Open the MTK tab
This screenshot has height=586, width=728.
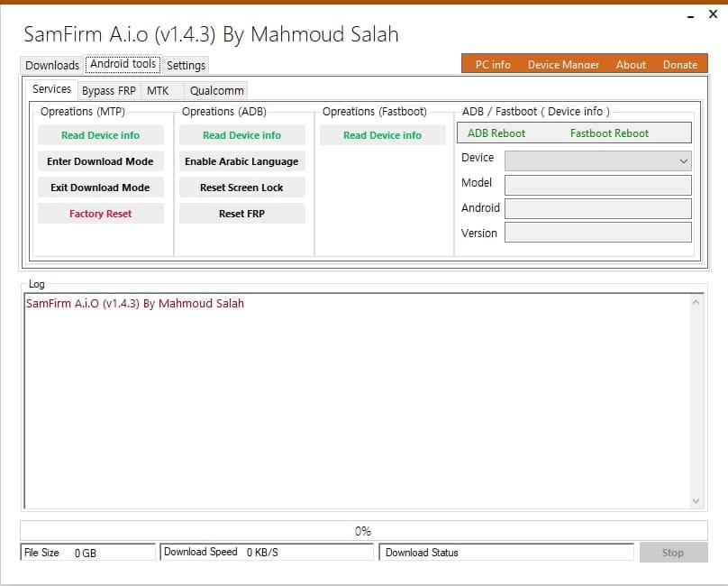(x=158, y=91)
